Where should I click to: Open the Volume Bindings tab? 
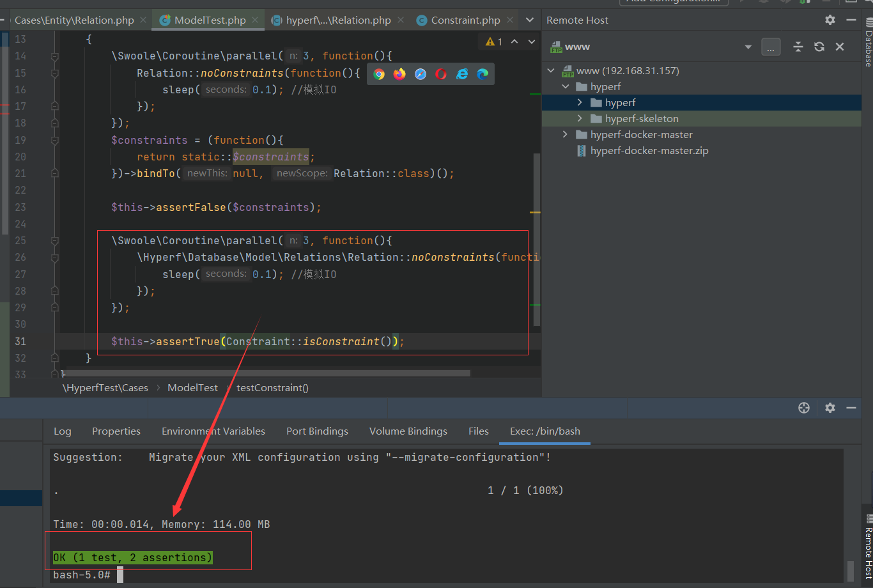408,431
